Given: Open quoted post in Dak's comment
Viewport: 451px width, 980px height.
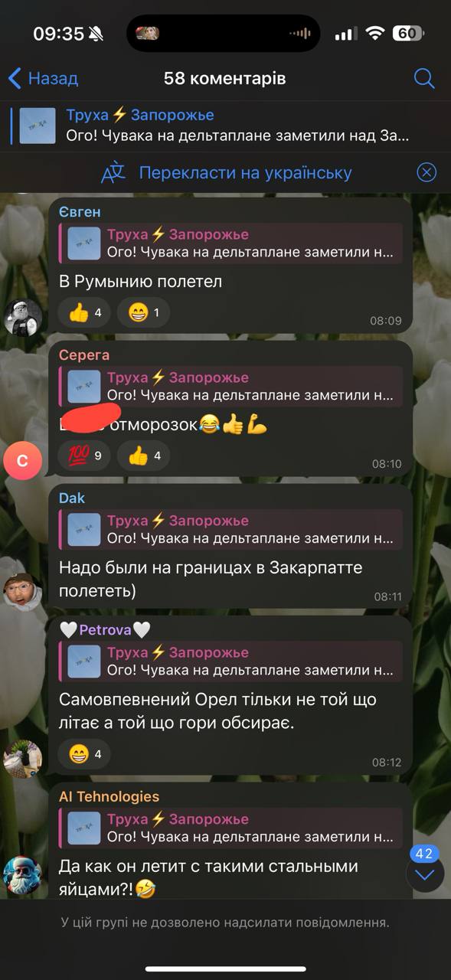Looking at the screenshot, I should [x=231, y=530].
